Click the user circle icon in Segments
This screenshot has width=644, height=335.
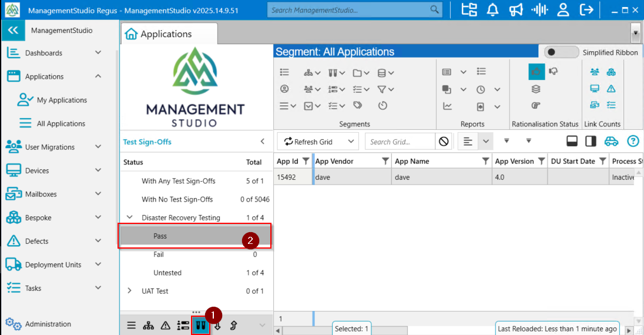pos(284,89)
